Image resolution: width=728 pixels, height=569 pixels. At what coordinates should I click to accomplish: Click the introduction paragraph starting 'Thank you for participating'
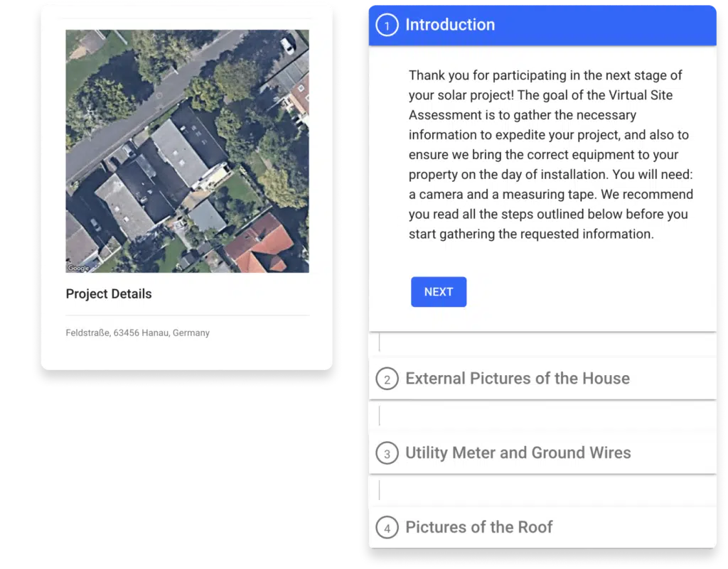coord(551,154)
